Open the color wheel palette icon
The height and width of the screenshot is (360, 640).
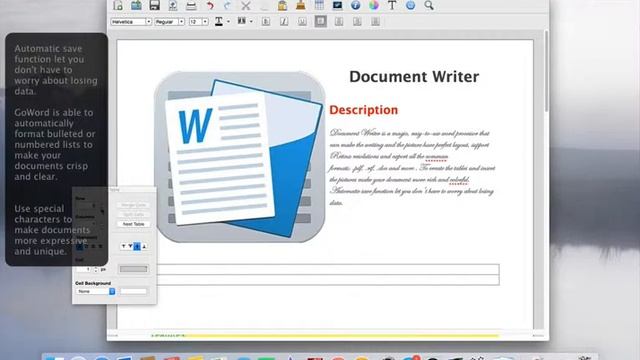[x=374, y=5]
